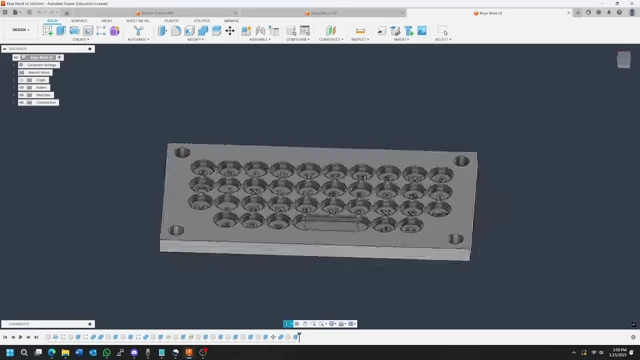Switch to the Mesh ribbon tab
The image size is (640, 360).
107,21
